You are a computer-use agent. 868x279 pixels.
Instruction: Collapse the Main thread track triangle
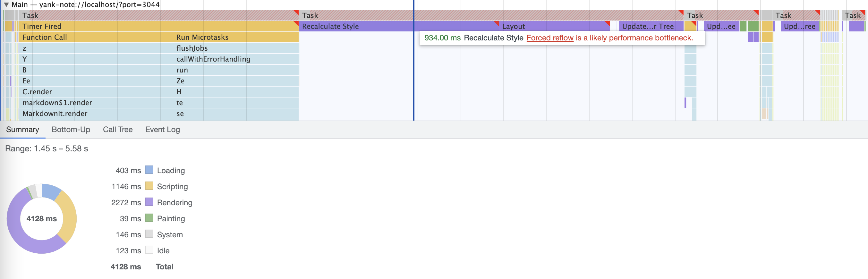6,5
